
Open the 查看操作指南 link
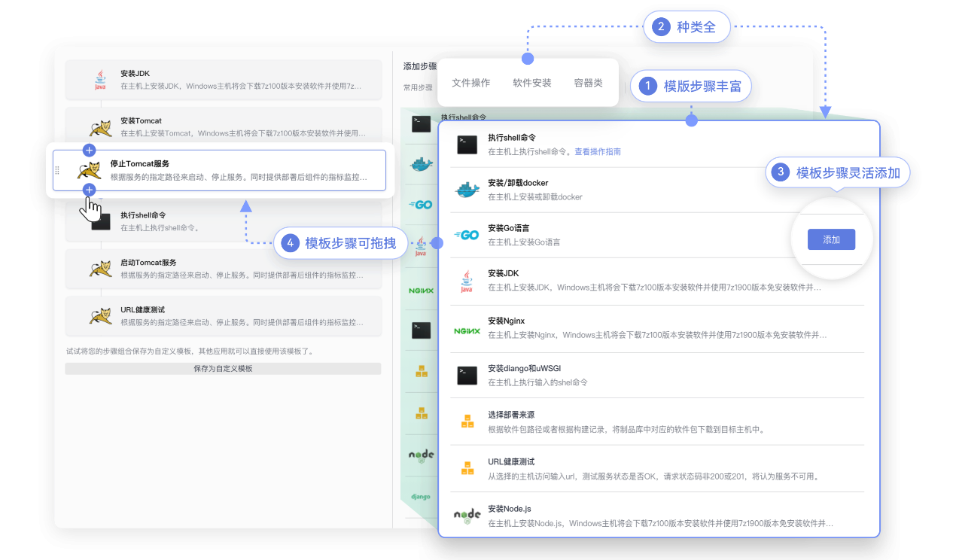[x=598, y=151]
